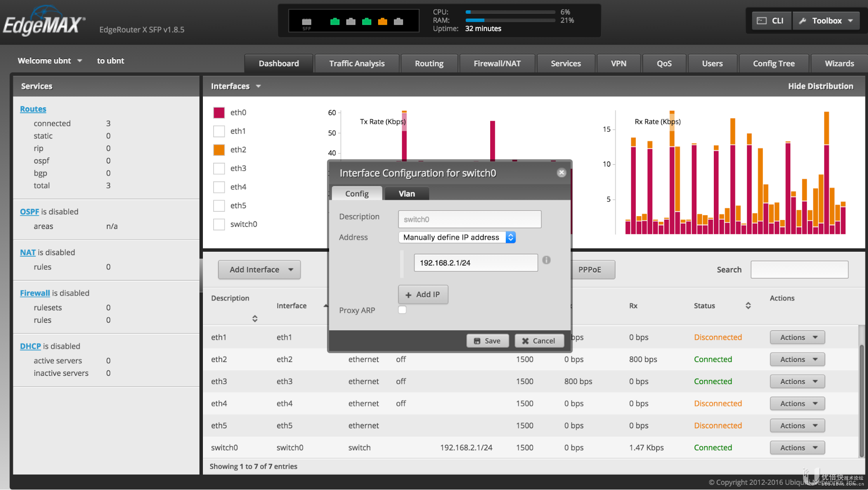This screenshot has height=490, width=868.
Task: Open Actions dropdown for switch0 row
Action: point(797,447)
